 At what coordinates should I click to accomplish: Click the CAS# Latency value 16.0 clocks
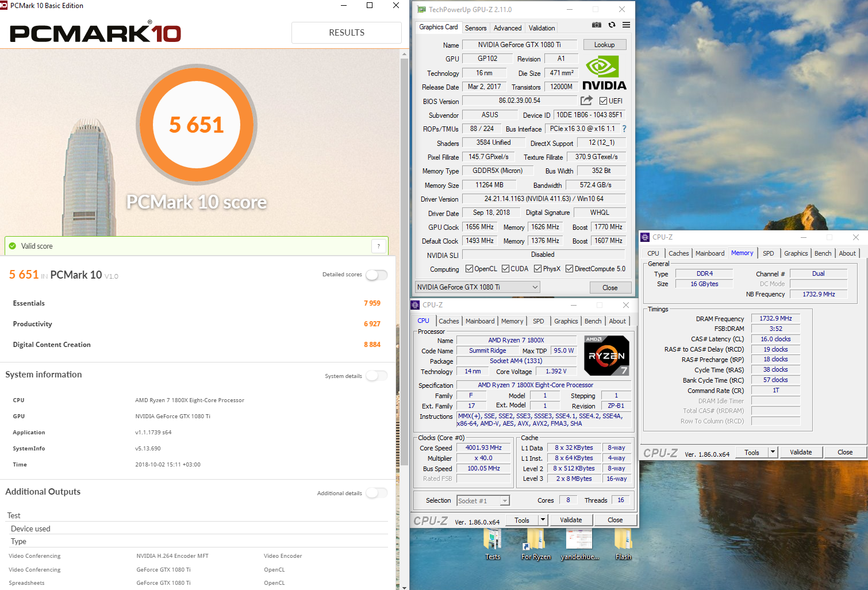coord(775,339)
